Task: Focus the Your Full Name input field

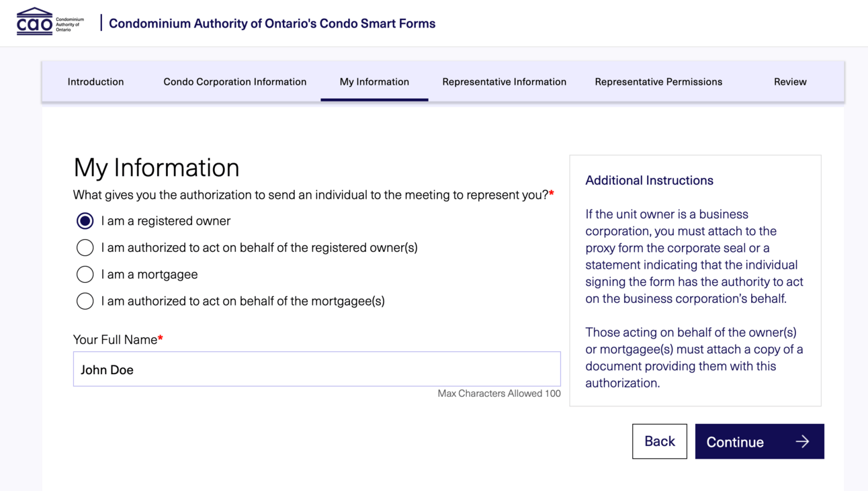Action: coord(317,369)
